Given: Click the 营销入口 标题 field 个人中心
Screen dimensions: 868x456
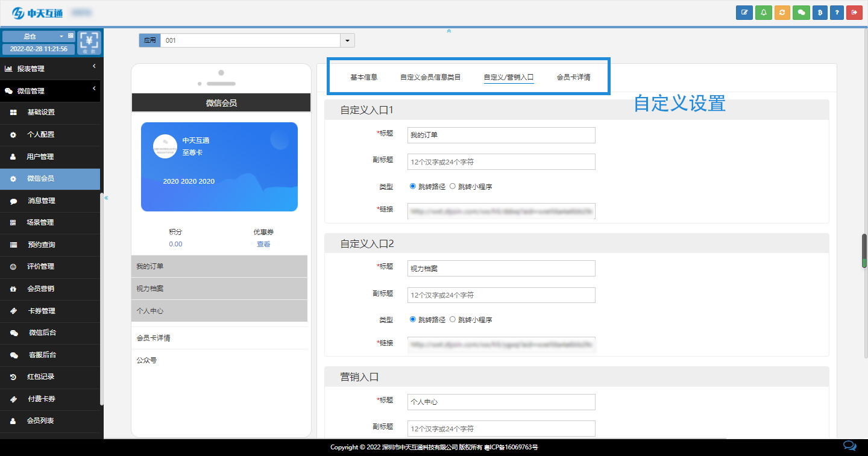Looking at the screenshot, I should click(x=502, y=402).
